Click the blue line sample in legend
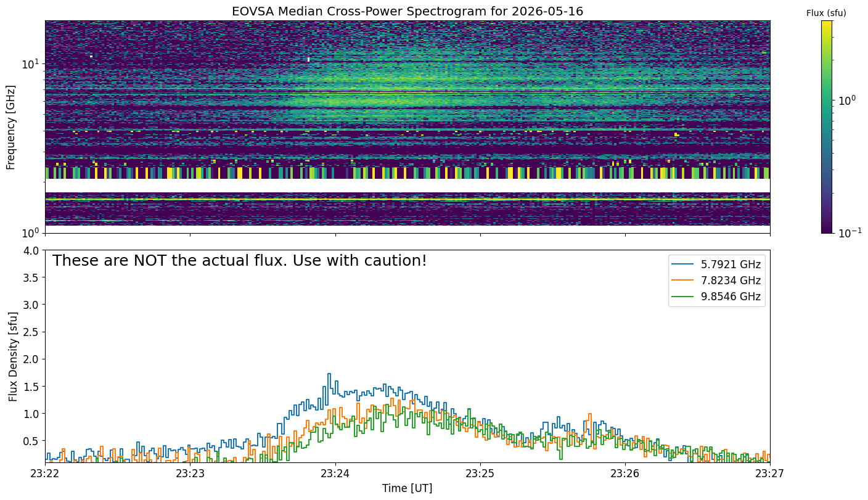868x500 pixels. tap(682, 264)
